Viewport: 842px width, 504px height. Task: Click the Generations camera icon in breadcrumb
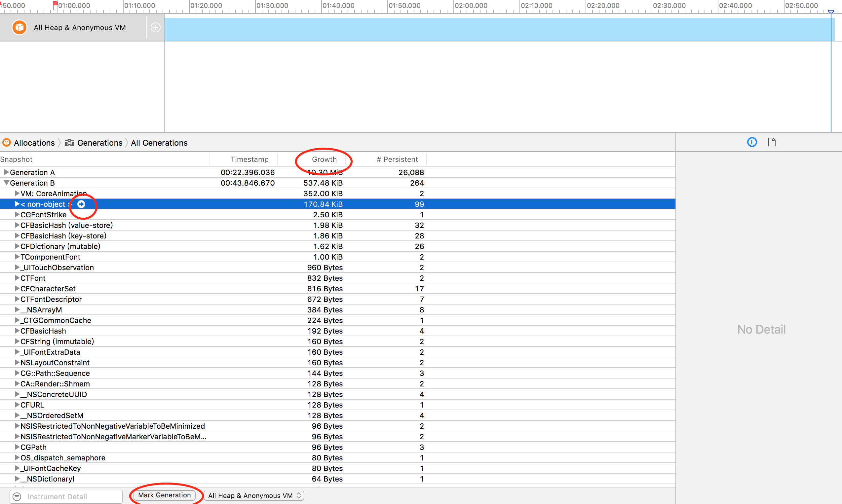69,143
